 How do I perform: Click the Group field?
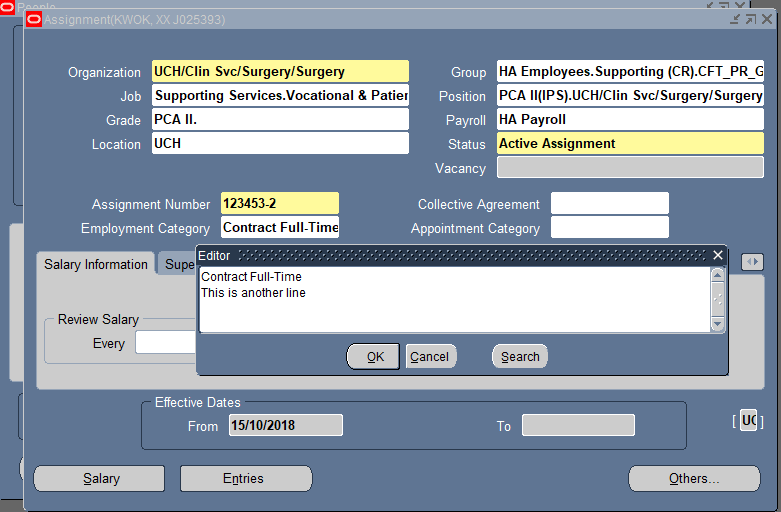pyautogui.click(x=630, y=71)
